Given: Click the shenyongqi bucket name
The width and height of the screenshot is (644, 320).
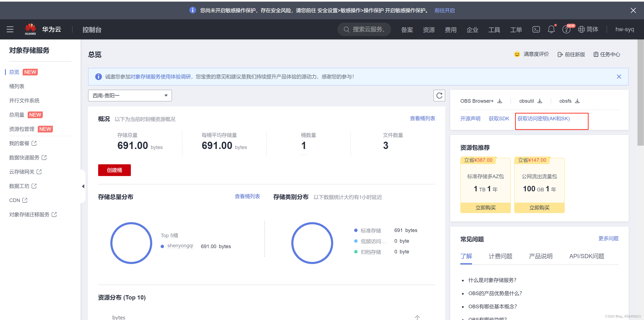Looking at the screenshot, I should tap(180, 246).
